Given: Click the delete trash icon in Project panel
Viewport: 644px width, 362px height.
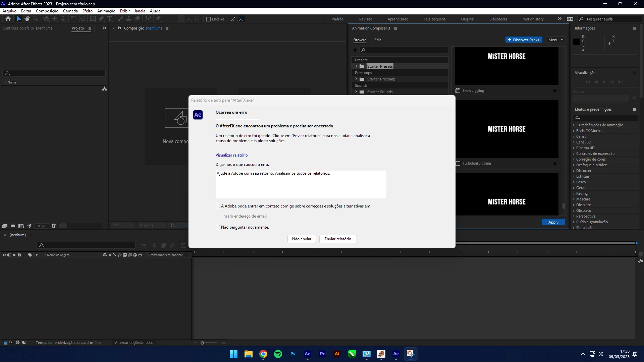Looking at the screenshot, I should click(54, 226).
